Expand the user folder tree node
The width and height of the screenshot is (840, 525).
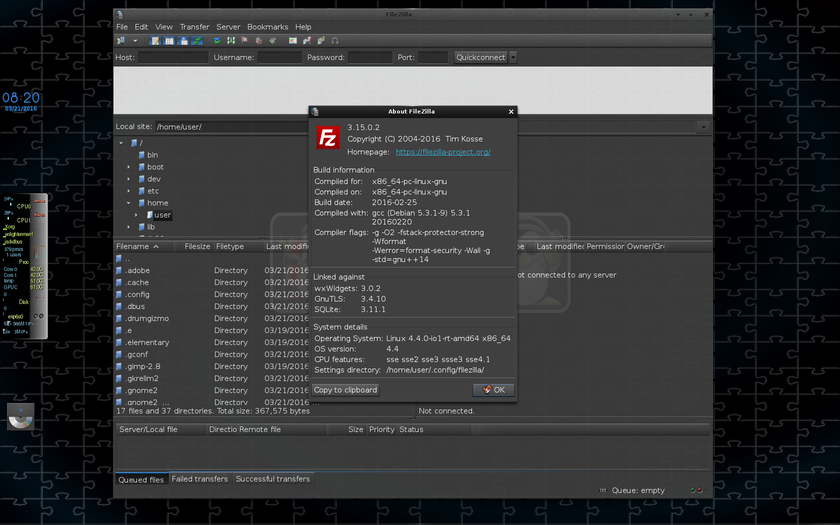coord(136,215)
